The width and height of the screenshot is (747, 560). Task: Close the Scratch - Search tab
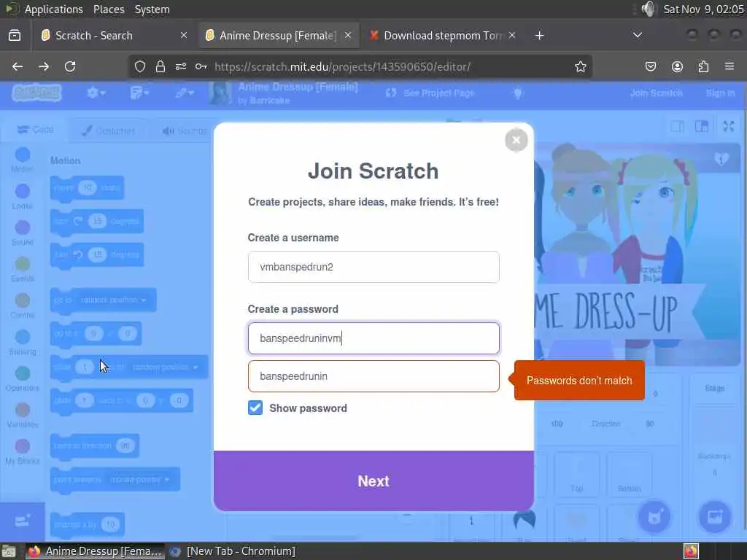[183, 35]
